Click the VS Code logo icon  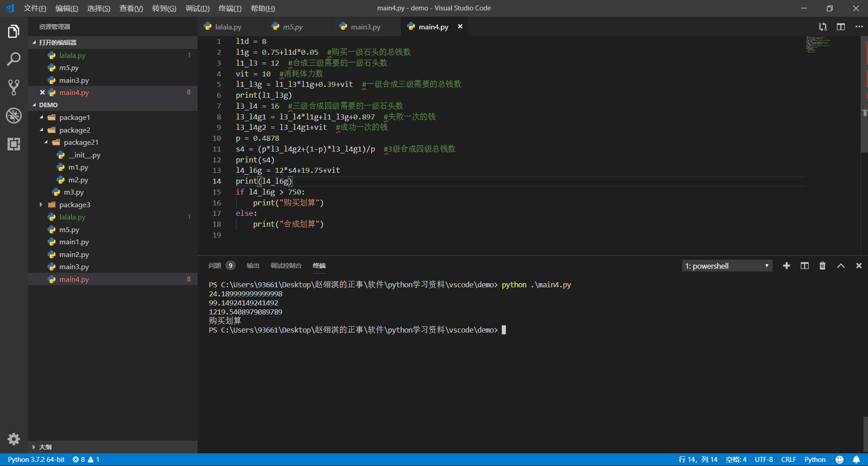click(10, 8)
